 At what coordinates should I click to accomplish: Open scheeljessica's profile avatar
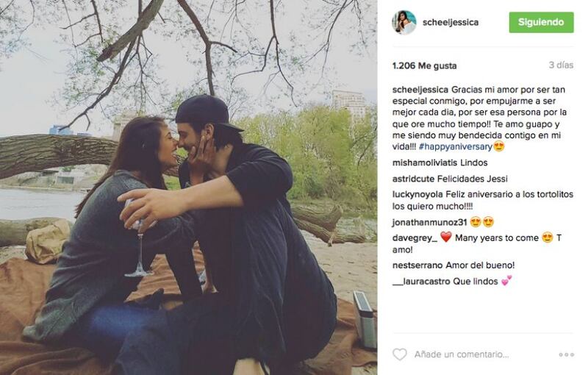[404, 23]
